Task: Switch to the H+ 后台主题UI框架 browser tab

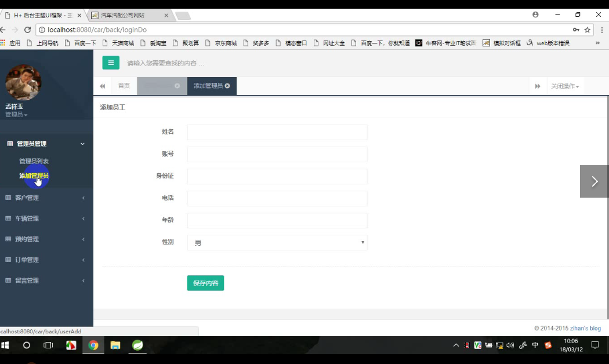Action: 43,16
